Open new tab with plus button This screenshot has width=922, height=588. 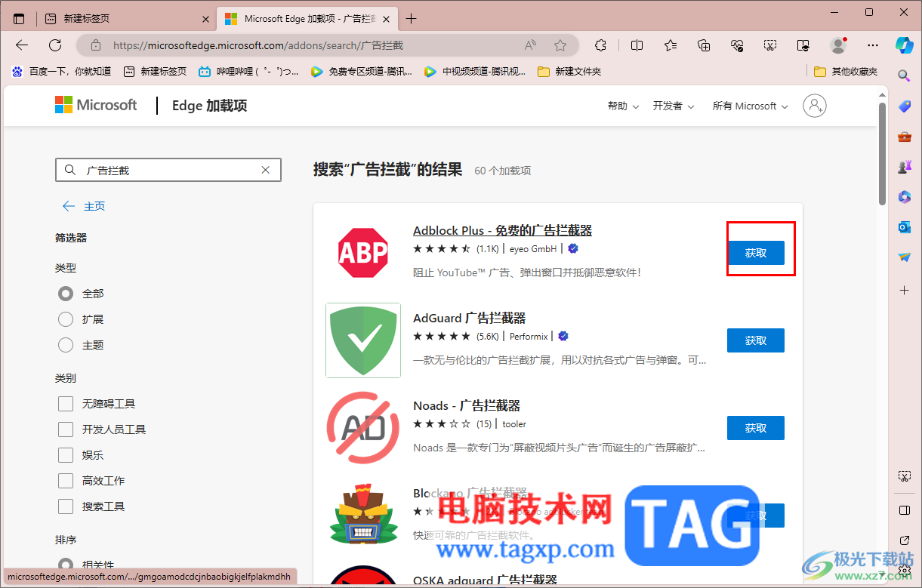click(x=411, y=18)
